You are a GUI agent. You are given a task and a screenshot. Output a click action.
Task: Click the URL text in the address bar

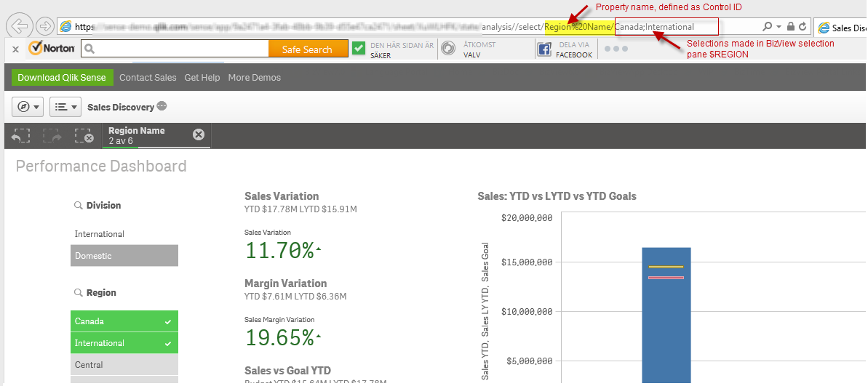(x=384, y=27)
